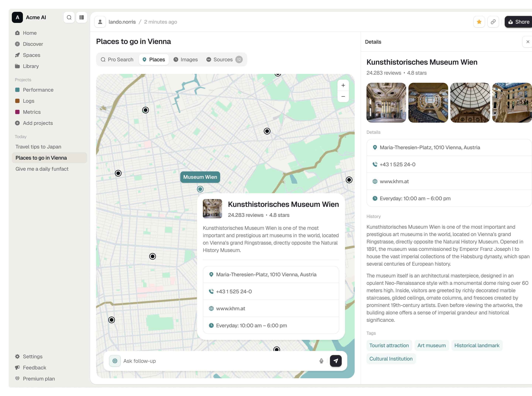
Task: Open the Library section
Action: pos(31,66)
